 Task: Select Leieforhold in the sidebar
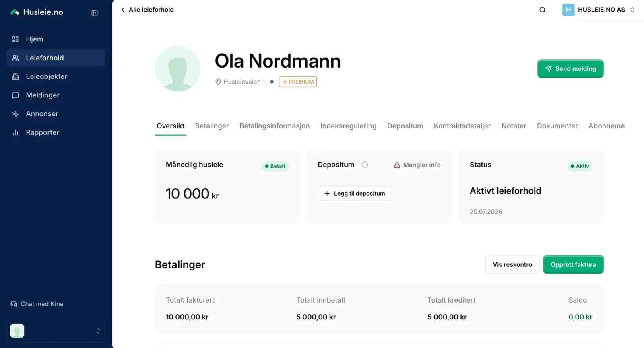pyautogui.click(x=56, y=58)
